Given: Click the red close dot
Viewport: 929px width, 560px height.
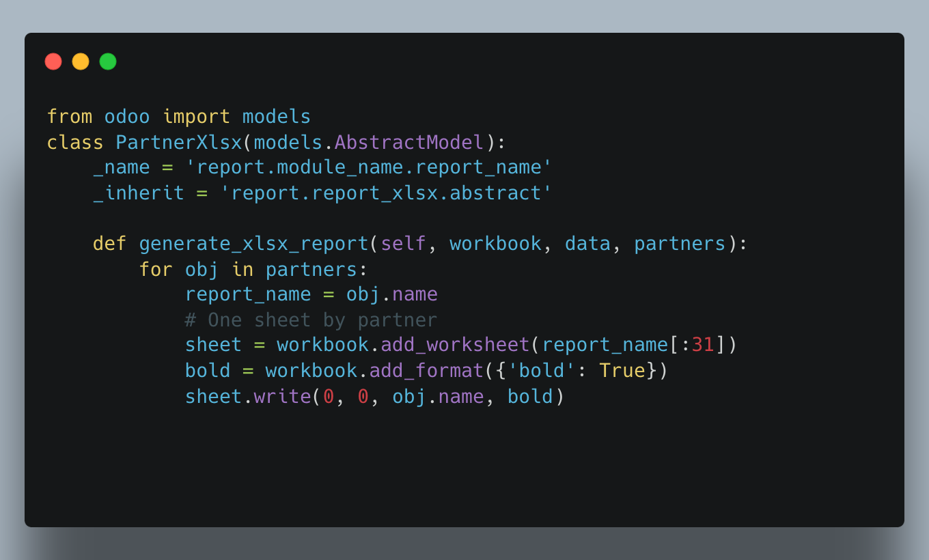Looking at the screenshot, I should coord(53,61).
